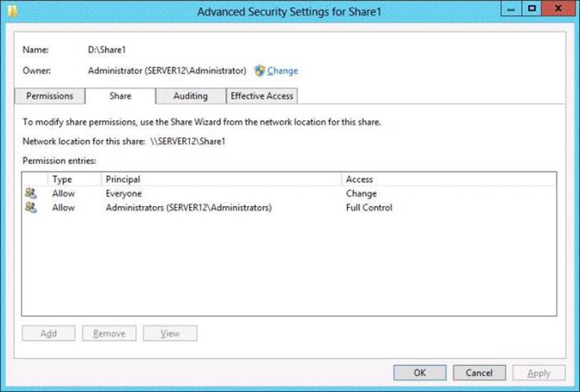
Task: Open the Auditing tab
Action: click(190, 96)
